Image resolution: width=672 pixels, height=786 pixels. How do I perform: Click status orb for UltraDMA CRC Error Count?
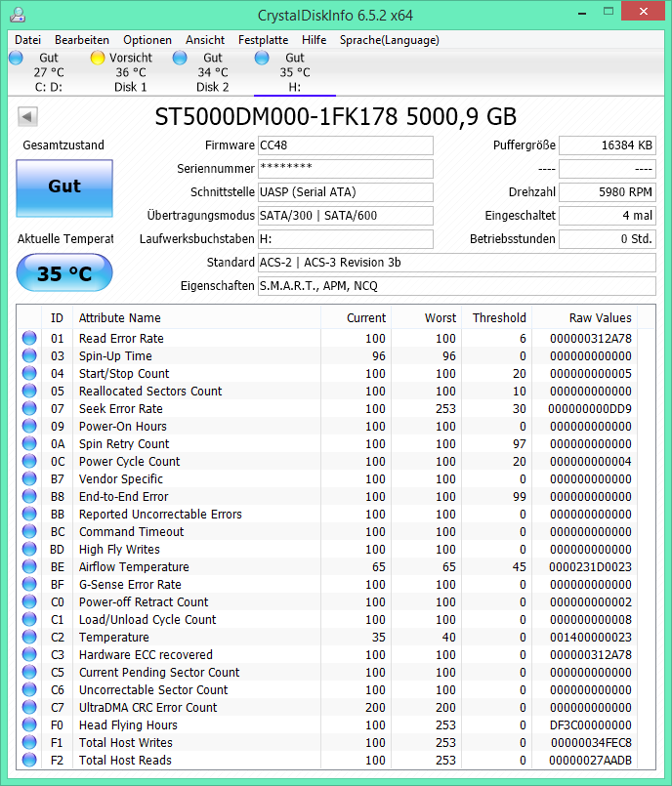[x=29, y=706]
